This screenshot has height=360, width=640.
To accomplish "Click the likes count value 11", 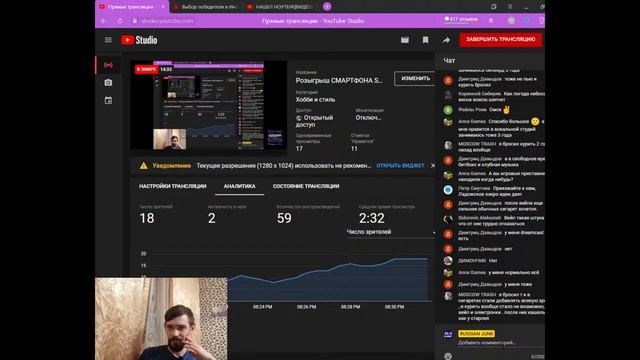I will 354,149.
